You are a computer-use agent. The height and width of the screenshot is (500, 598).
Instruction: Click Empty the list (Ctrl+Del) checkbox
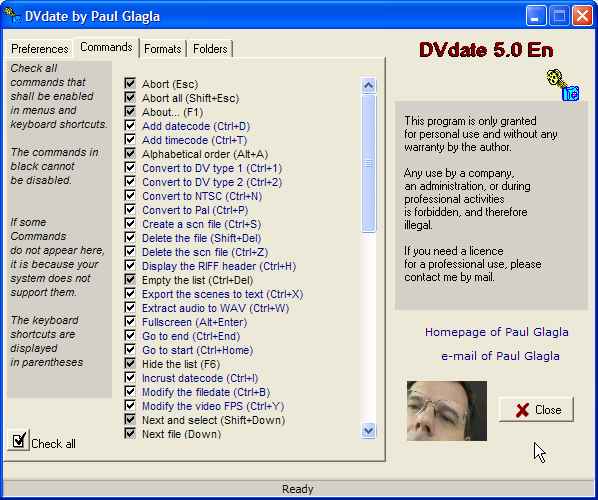click(130, 279)
